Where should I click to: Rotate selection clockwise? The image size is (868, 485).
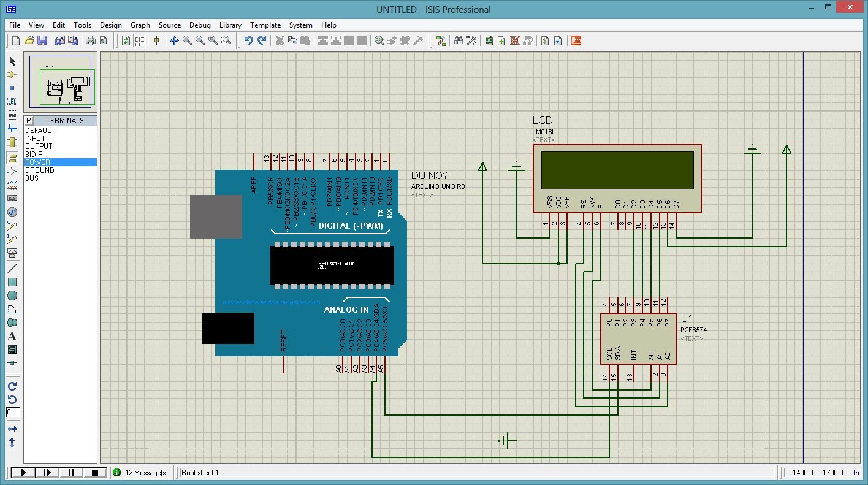(12, 386)
